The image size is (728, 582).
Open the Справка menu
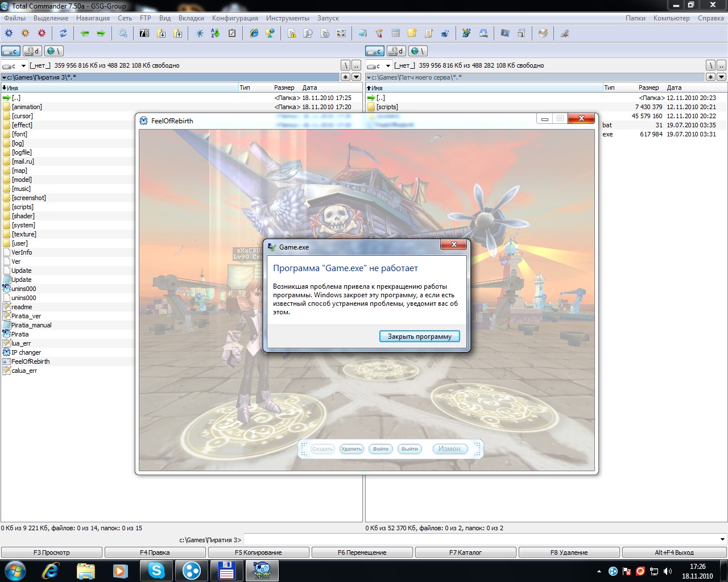click(711, 18)
